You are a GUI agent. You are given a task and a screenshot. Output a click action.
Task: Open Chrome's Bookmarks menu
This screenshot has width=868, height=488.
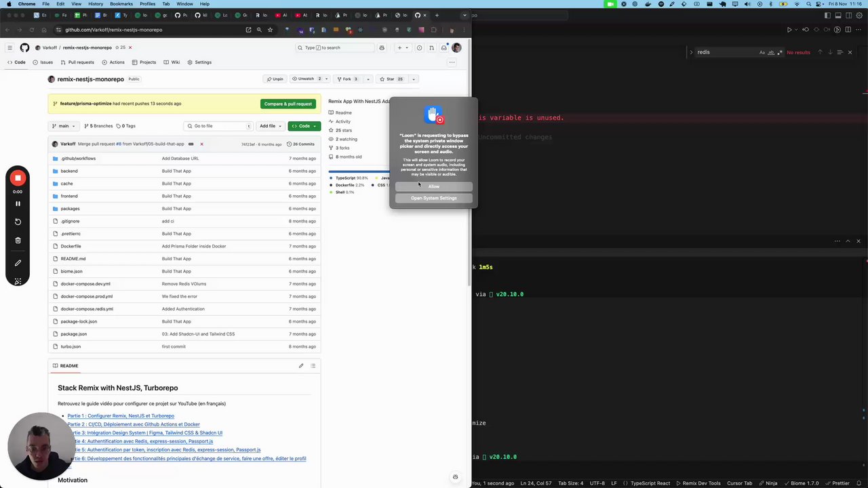[x=121, y=4]
